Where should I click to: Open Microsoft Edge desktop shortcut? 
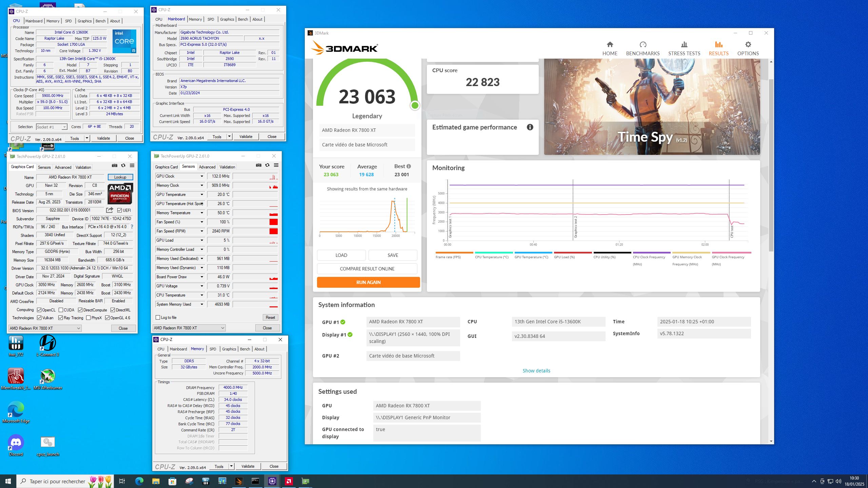(x=16, y=412)
